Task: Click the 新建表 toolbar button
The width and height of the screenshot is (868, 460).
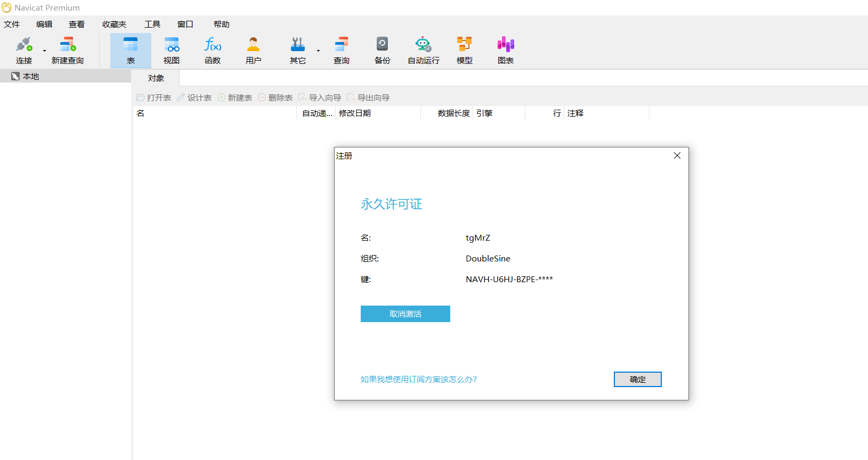Action: (x=235, y=98)
